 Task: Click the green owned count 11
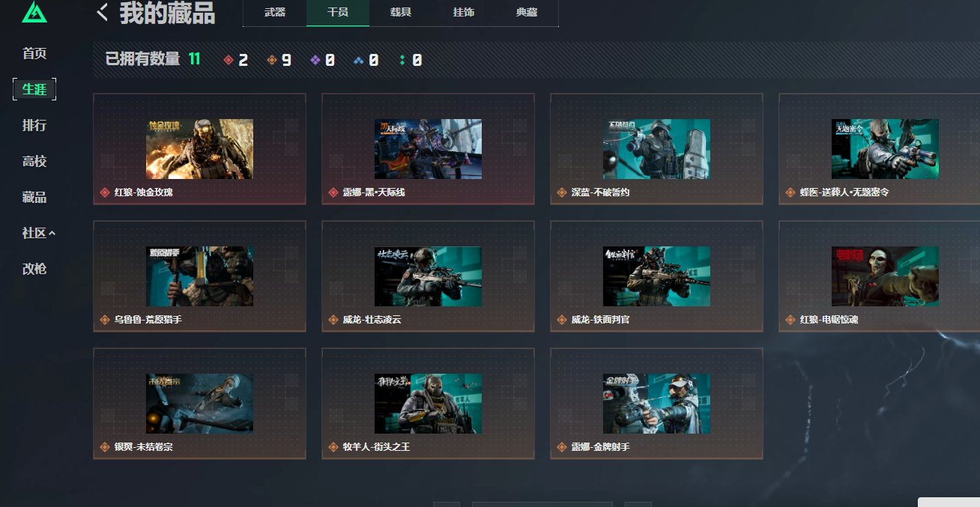pyautogui.click(x=195, y=60)
